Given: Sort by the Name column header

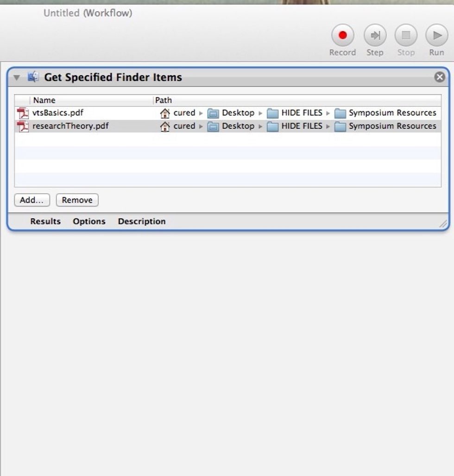Looking at the screenshot, I should click(91, 100).
